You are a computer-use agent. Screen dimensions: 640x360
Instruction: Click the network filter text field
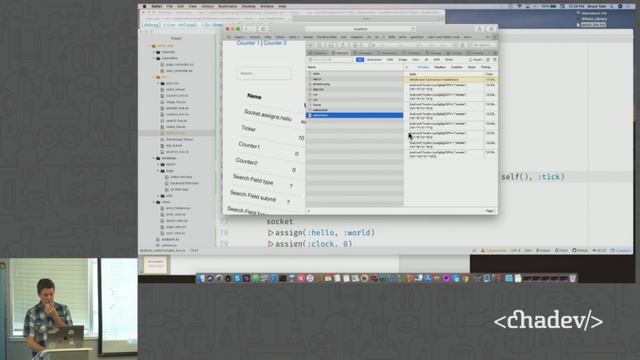click(x=331, y=60)
